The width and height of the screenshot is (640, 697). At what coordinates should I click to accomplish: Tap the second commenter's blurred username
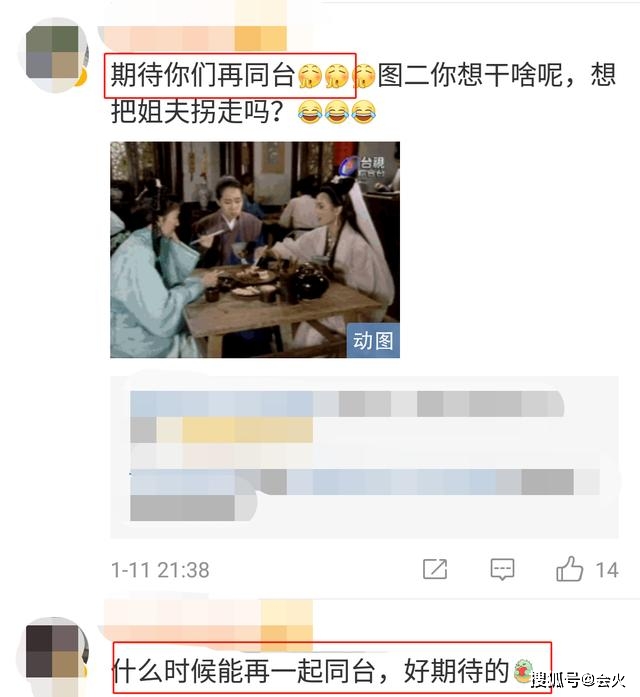click(x=207, y=624)
